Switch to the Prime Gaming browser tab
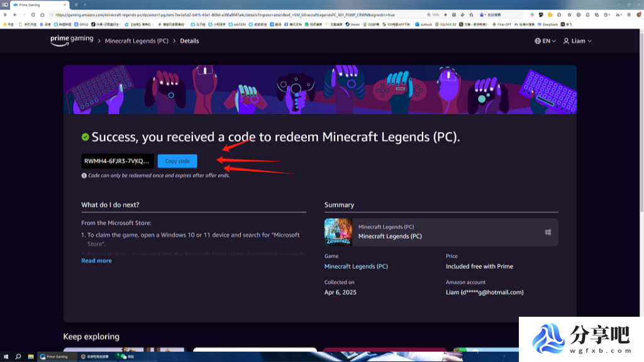Screen dimensions: 644x362 pos(39,5)
